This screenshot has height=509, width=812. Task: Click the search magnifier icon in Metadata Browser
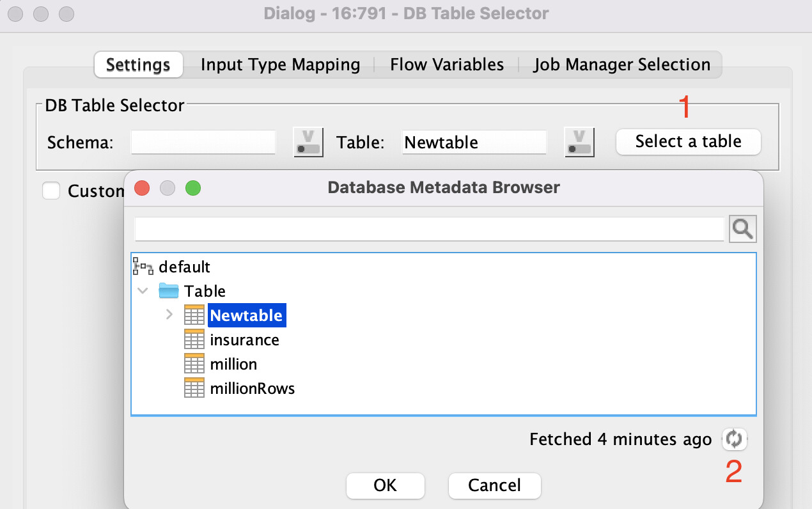point(743,229)
